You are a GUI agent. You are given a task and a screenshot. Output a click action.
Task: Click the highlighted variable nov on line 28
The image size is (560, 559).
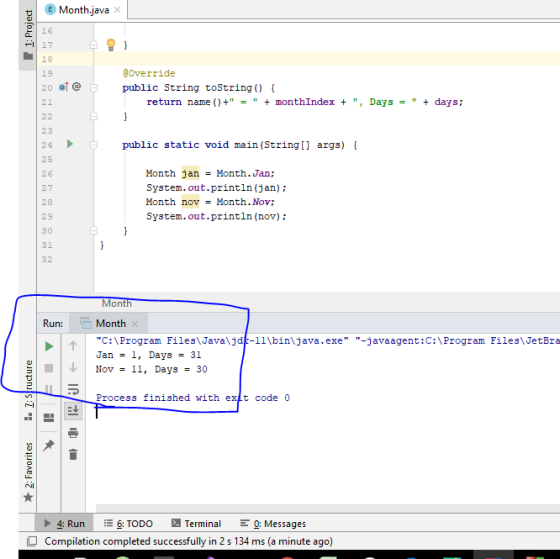coord(190,202)
